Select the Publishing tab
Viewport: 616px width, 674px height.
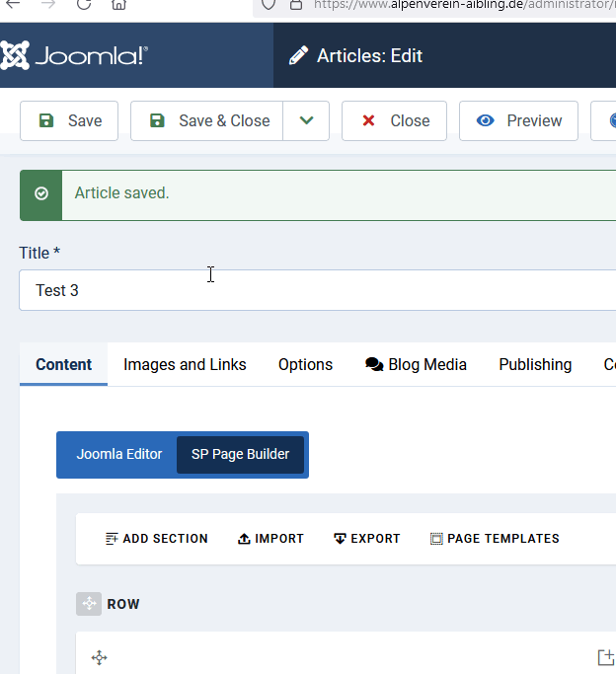[535, 364]
